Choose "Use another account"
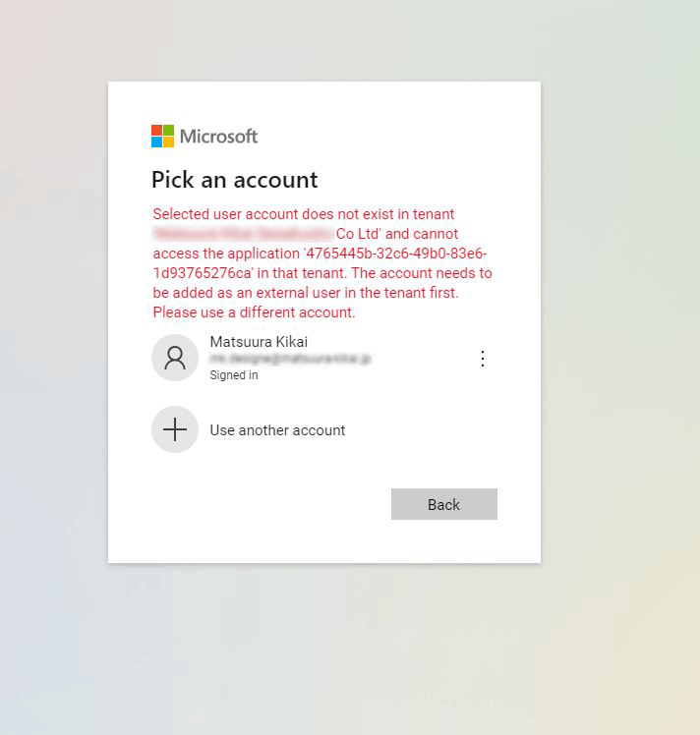The image size is (700, 735). tap(277, 430)
